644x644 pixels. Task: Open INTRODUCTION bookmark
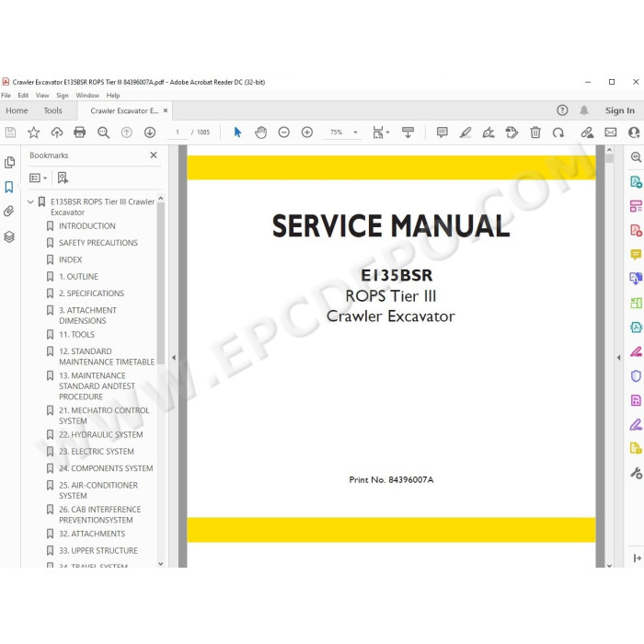87,226
